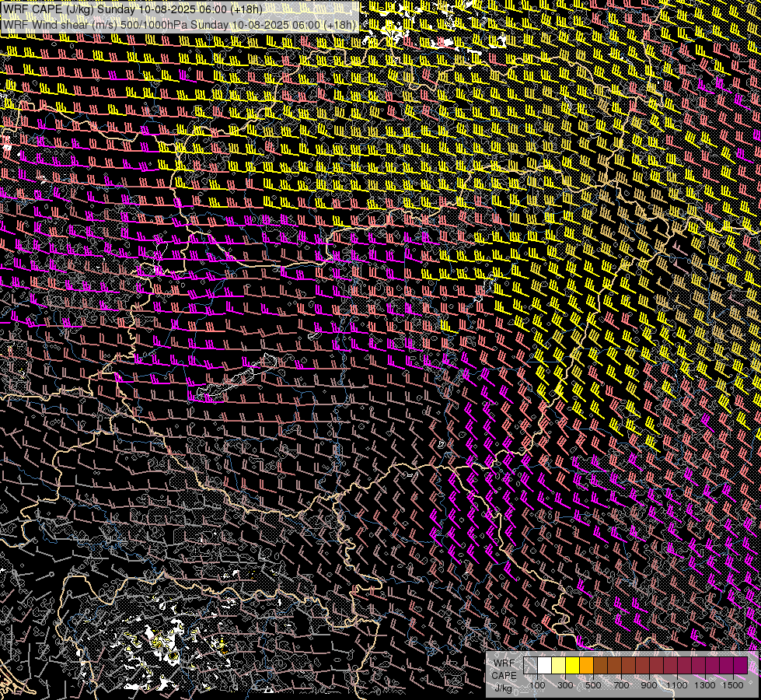Click the legend value 700
The height and width of the screenshot is (700, 761).
click(x=621, y=685)
